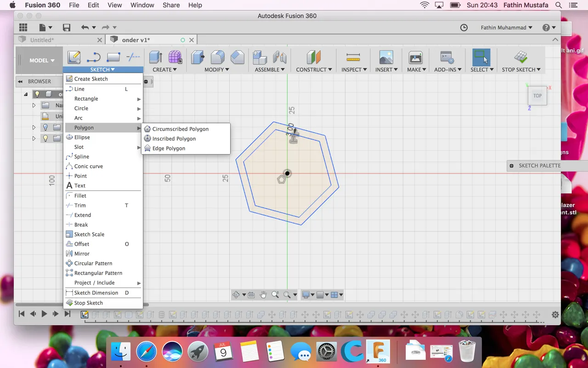Click New Component icon under ASSEMBLE
The image size is (588, 368).
pos(260,57)
